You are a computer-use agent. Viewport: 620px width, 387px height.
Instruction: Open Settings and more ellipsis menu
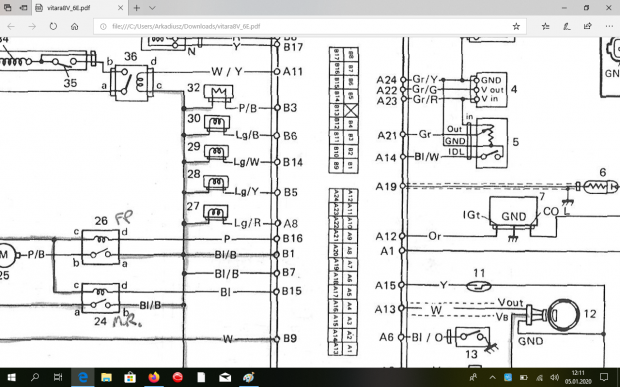pos(609,26)
